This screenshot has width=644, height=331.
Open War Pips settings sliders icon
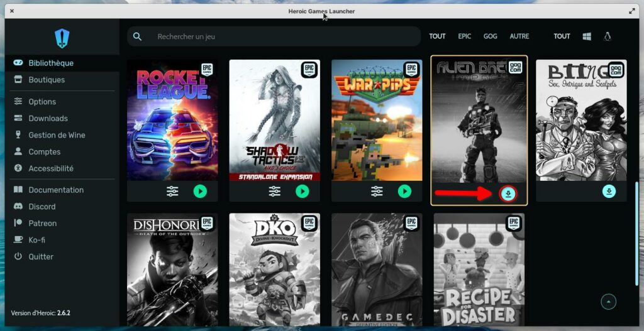click(377, 192)
